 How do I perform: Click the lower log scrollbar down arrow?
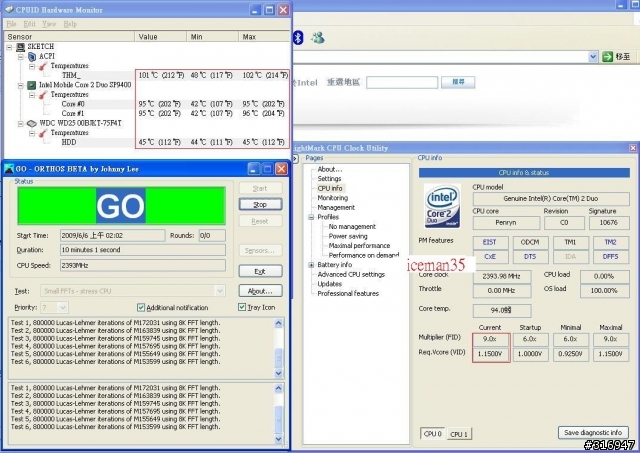pyautogui.click(x=278, y=439)
